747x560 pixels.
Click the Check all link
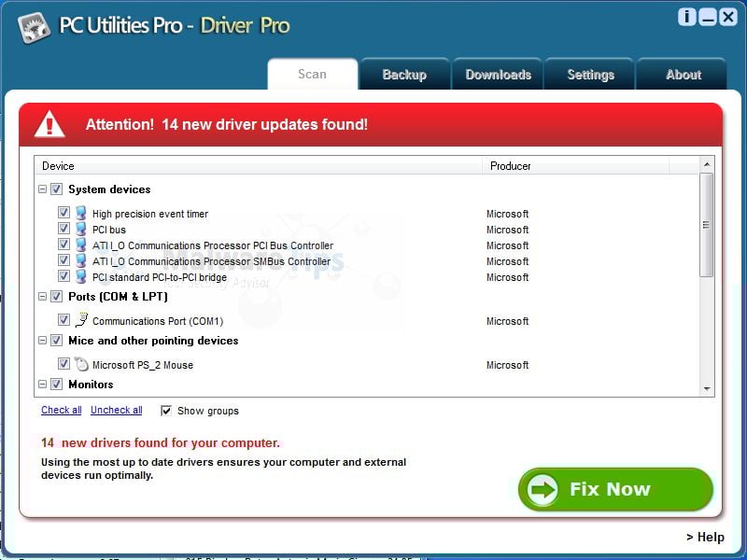point(61,410)
